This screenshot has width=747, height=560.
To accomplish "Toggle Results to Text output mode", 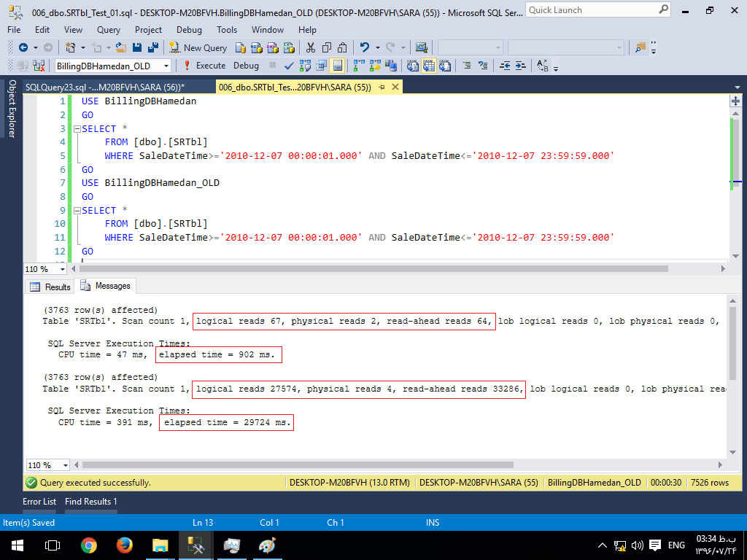I will point(412,66).
